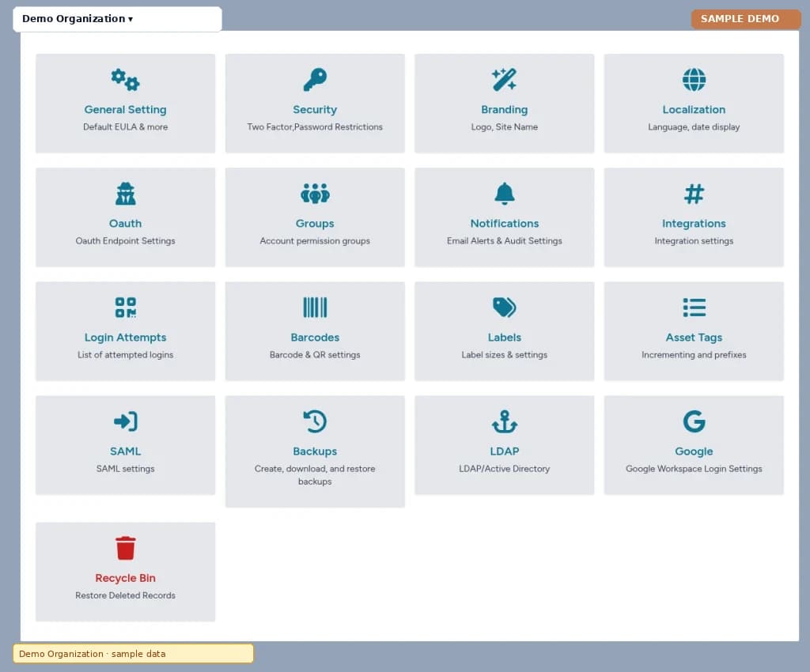Image resolution: width=810 pixels, height=672 pixels.
Task: Click the General Setting gears icon
Action: coord(125,80)
